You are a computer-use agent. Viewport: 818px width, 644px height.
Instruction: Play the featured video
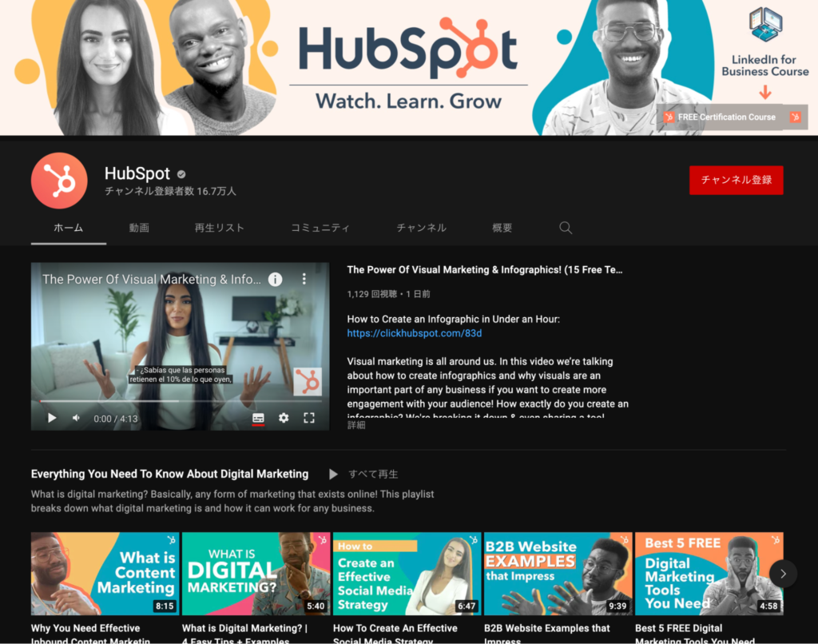52,418
